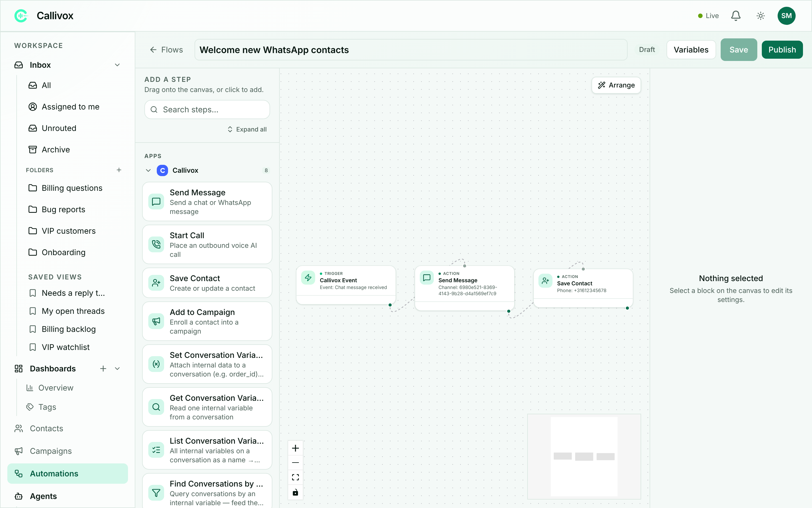
Task: Toggle the light/dark theme sun icon
Action: (x=760, y=16)
